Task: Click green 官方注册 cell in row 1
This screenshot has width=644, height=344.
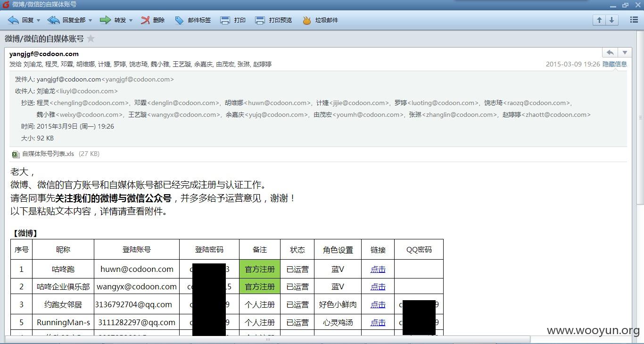Action: click(260, 269)
